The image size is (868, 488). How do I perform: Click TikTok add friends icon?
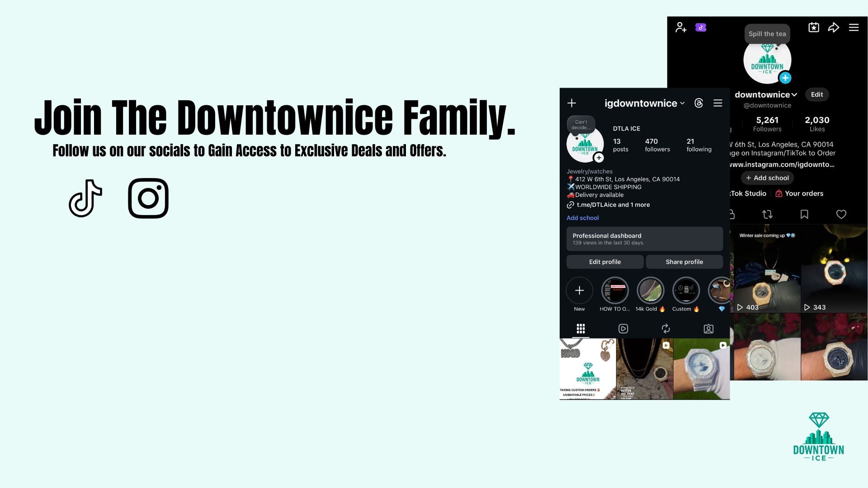(681, 28)
